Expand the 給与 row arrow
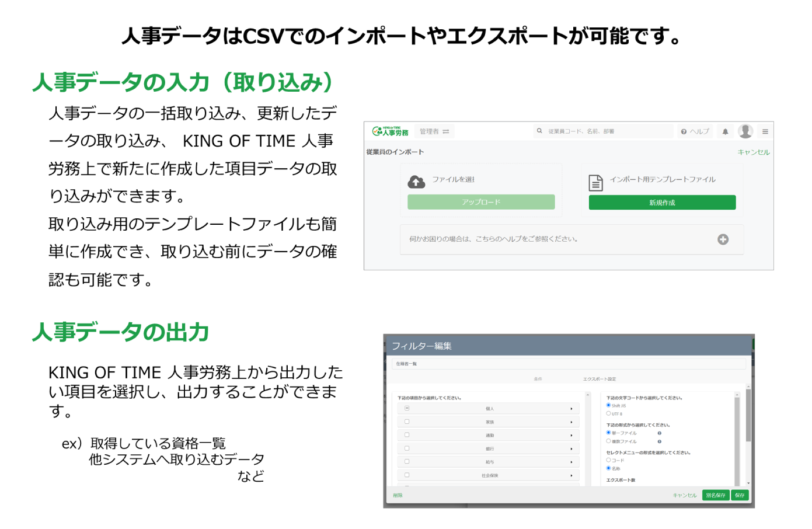The image size is (812, 529). pos(571,462)
